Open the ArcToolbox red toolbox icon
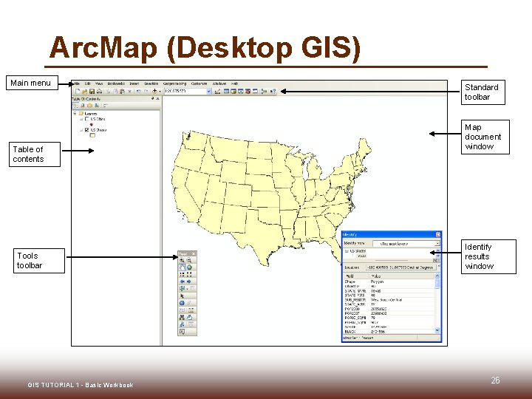 point(248,92)
